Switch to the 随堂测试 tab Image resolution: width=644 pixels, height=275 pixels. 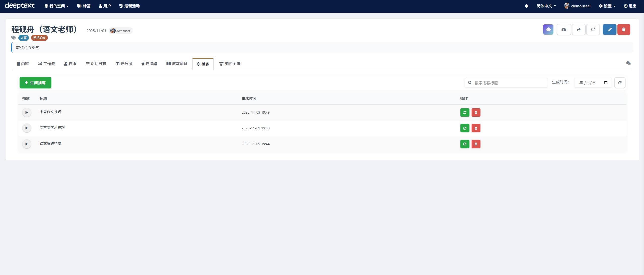177,64
